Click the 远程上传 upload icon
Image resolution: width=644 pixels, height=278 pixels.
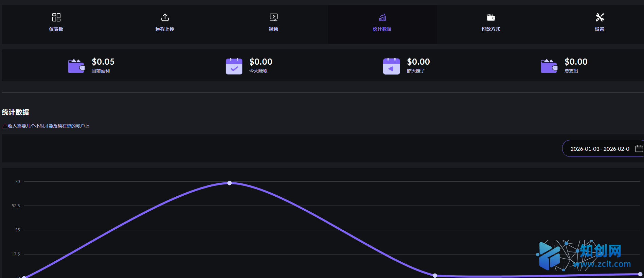tap(165, 17)
